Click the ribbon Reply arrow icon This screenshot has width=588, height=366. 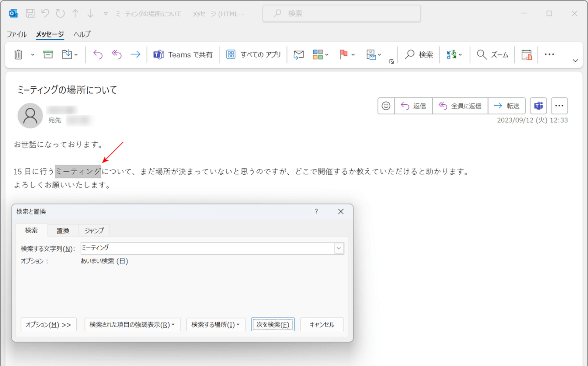tap(98, 54)
